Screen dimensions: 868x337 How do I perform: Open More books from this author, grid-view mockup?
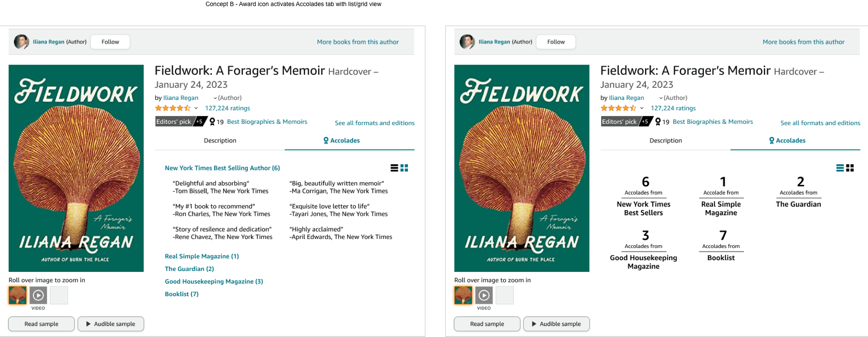point(803,42)
